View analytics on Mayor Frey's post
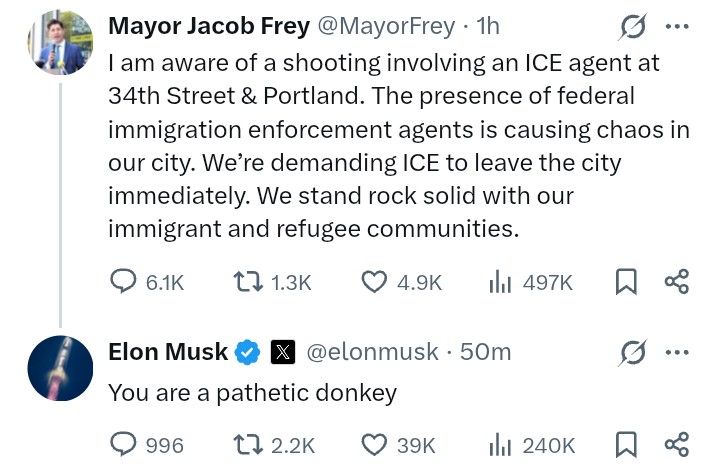 click(x=500, y=282)
